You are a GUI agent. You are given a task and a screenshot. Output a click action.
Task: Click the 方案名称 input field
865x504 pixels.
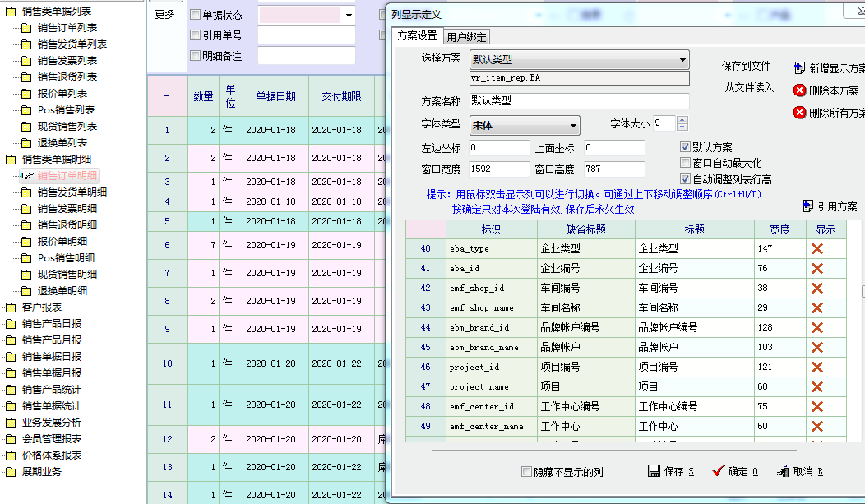coord(578,100)
